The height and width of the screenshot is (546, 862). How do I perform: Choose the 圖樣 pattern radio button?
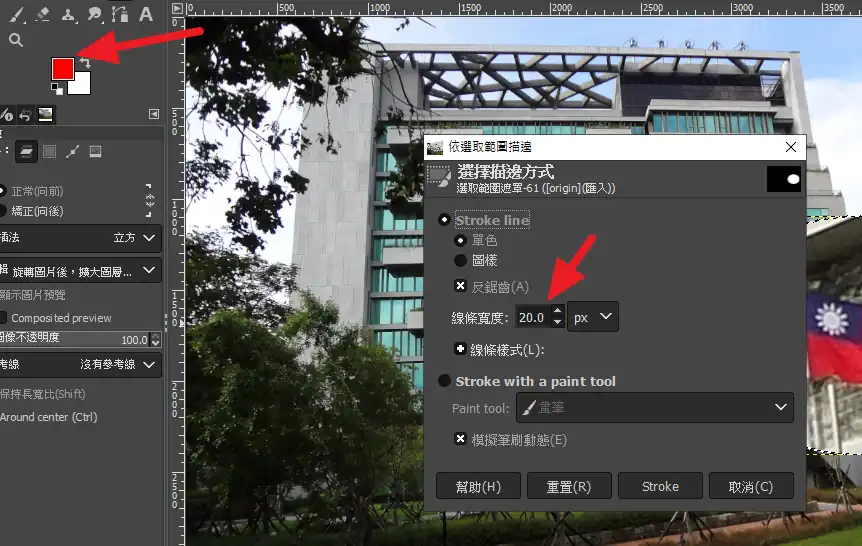pos(460,260)
